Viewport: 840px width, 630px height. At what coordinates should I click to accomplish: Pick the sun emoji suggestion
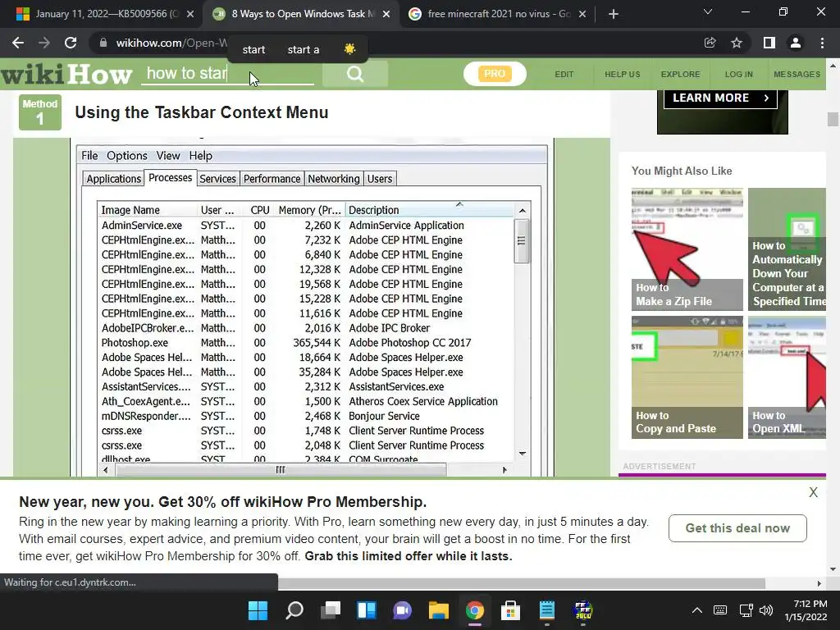(x=349, y=49)
